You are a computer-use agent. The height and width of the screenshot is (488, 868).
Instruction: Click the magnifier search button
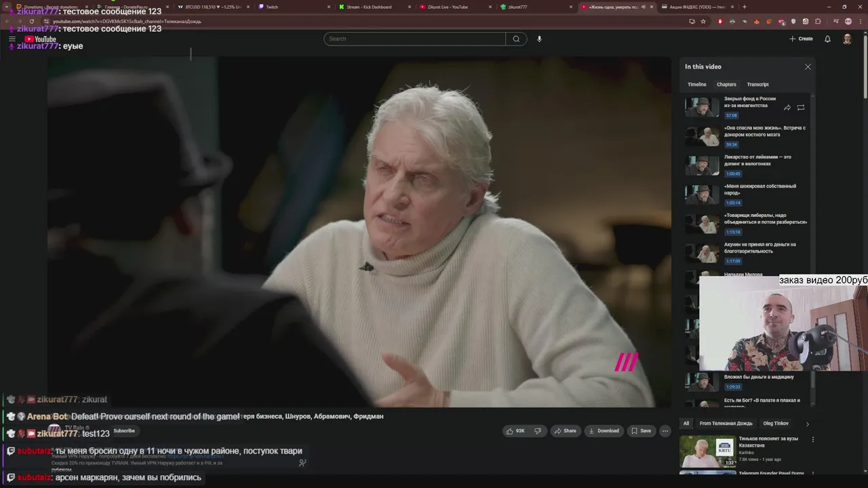pyautogui.click(x=516, y=39)
